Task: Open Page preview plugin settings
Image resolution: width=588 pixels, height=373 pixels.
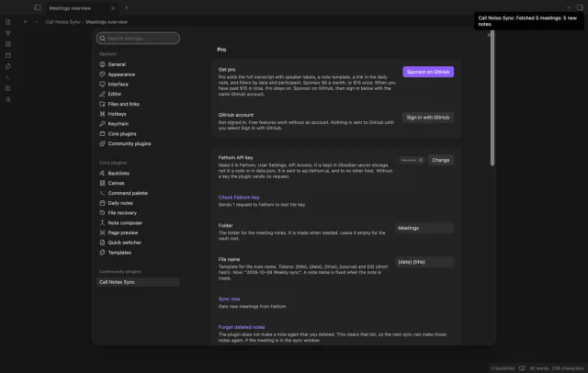Action: tap(138, 232)
